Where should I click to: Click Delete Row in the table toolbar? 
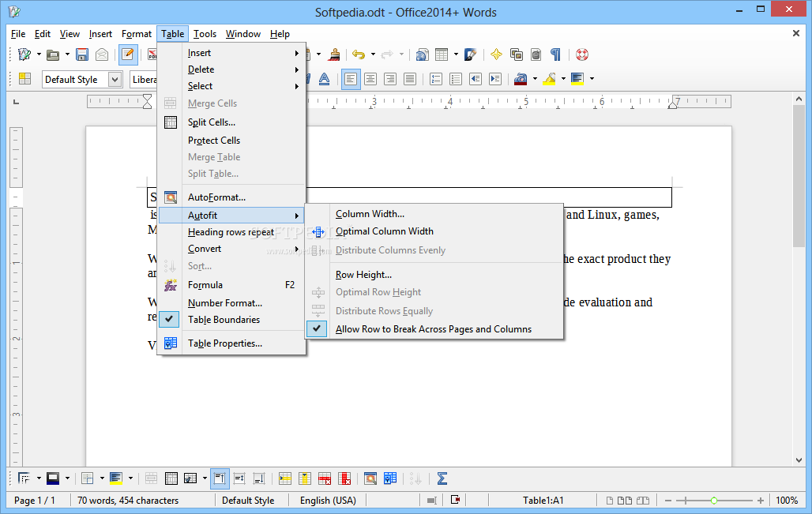325,478
